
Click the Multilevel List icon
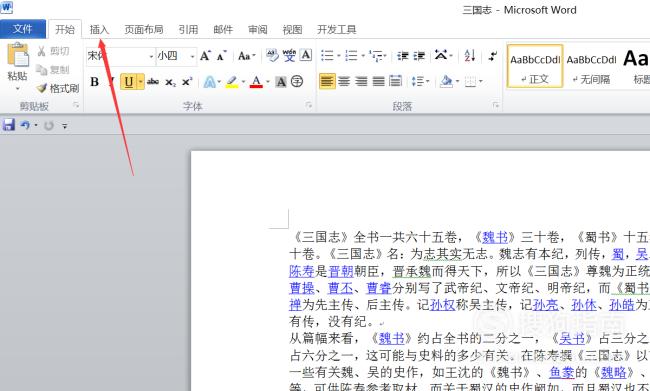click(376, 56)
